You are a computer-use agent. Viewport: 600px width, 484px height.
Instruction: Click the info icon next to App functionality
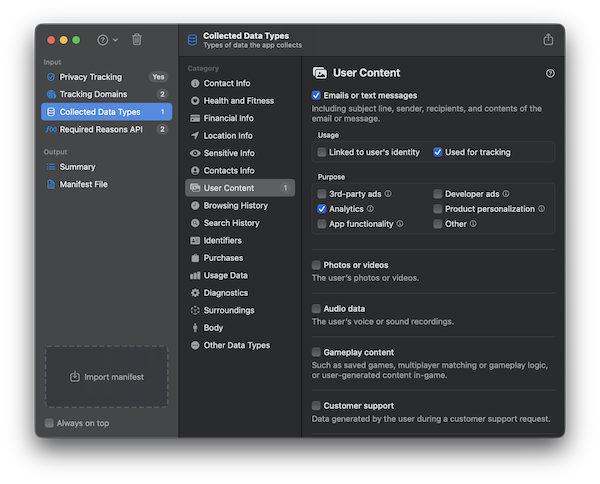click(x=400, y=224)
